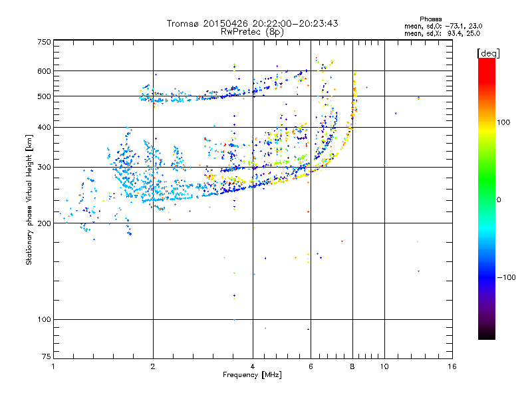Image resolution: width=532 pixels, height=399 pixels.
Task: Click the '100' colorbar tick label
Action: 503,122
